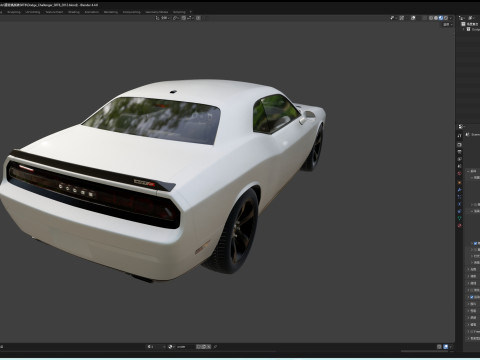Image resolution: width=480 pixels, height=360 pixels.
Task: Switch to wireframe viewport shading
Action: [431, 18]
